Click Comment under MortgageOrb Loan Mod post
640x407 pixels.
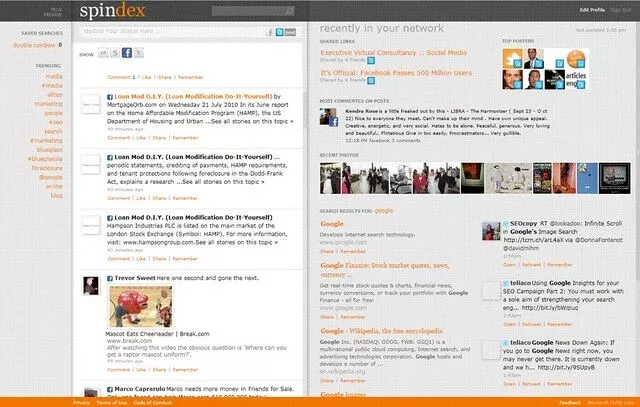click(x=119, y=138)
